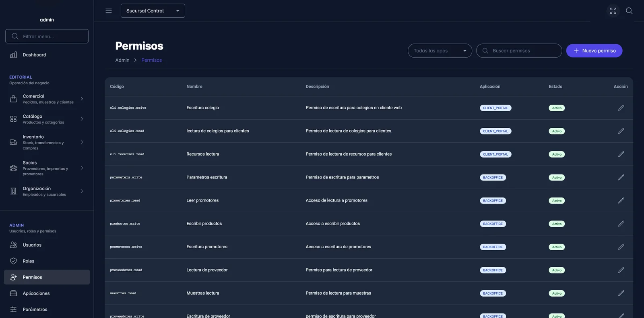Viewport: 644px width, 318px height.
Task: Expand the Catálogo menu section
Action: click(47, 119)
